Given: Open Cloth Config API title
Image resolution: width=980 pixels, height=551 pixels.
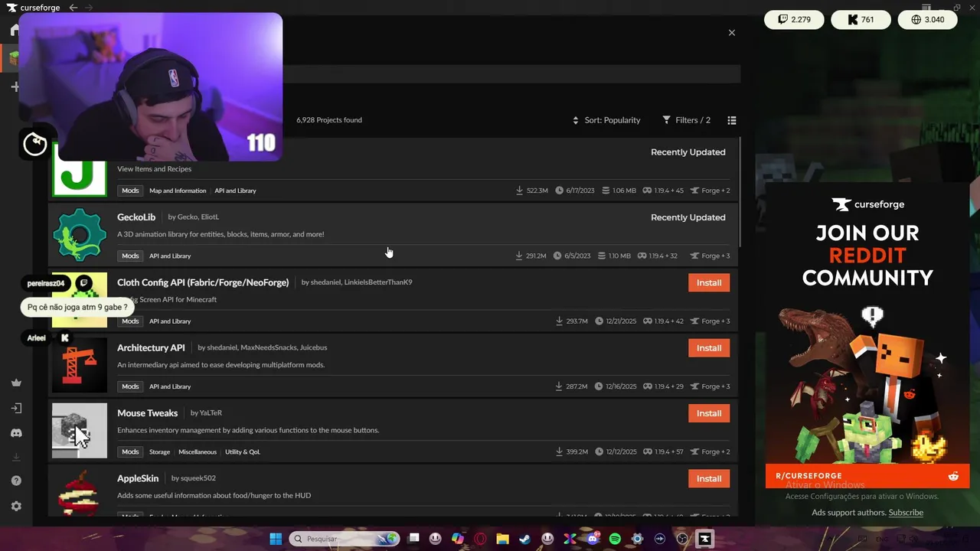Looking at the screenshot, I should [203, 282].
